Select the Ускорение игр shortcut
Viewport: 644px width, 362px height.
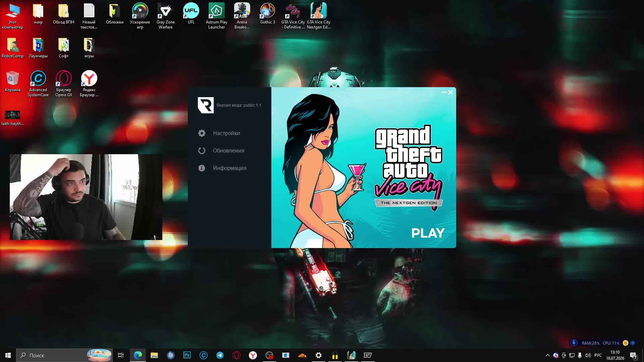tap(140, 16)
